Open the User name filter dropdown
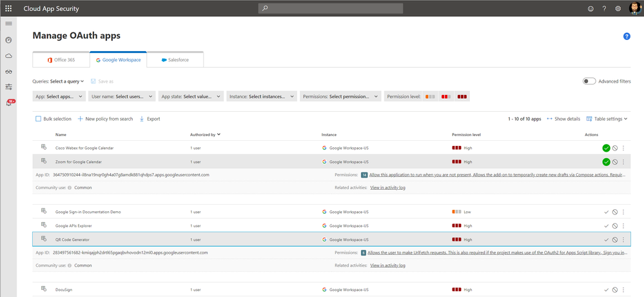This screenshot has height=297, width=644. coord(122,97)
